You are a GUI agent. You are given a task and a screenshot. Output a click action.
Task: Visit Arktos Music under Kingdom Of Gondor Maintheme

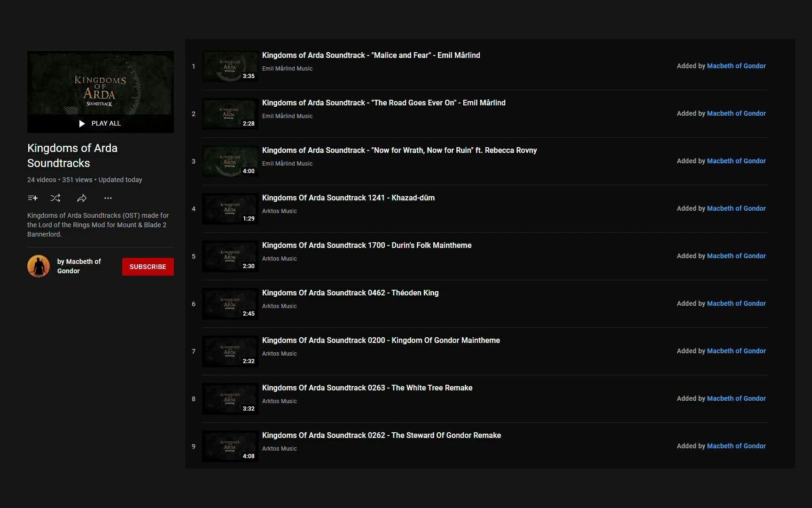tap(280, 354)
